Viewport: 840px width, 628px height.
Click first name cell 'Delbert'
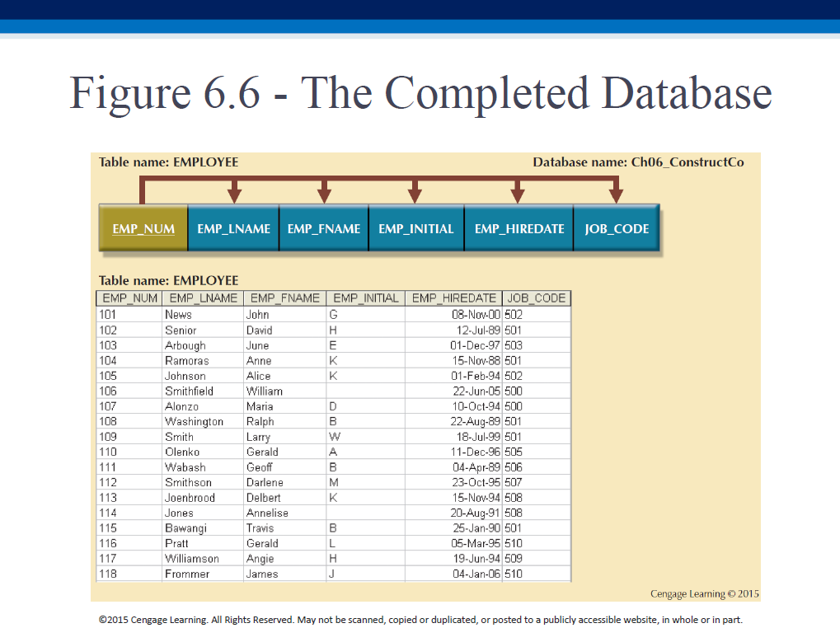(x=285, y=497)
